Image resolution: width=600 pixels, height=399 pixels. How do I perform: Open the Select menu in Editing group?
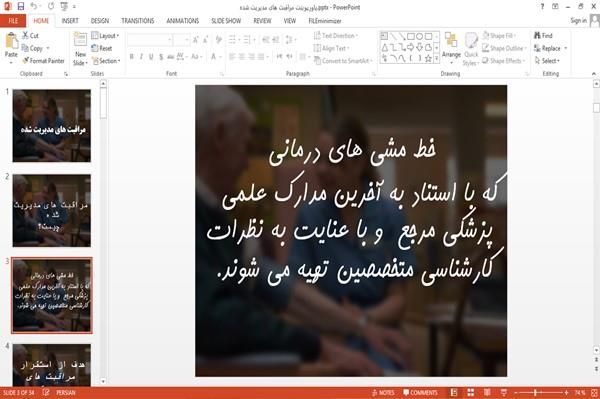547,61
